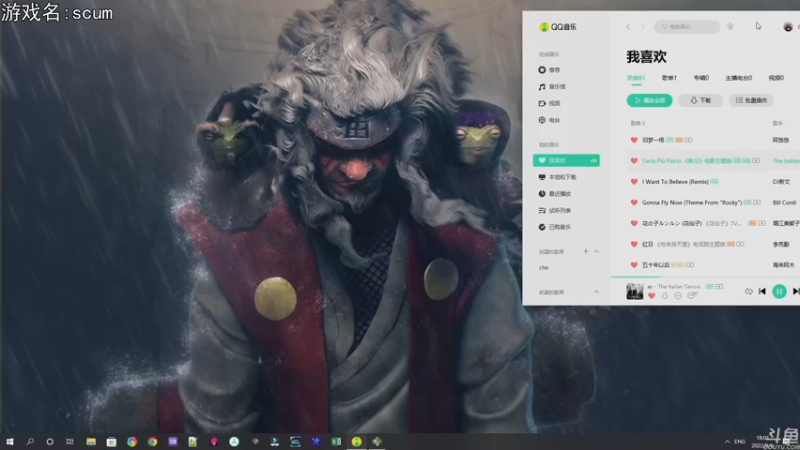Open Excel from the taskbar

[336, 441]
